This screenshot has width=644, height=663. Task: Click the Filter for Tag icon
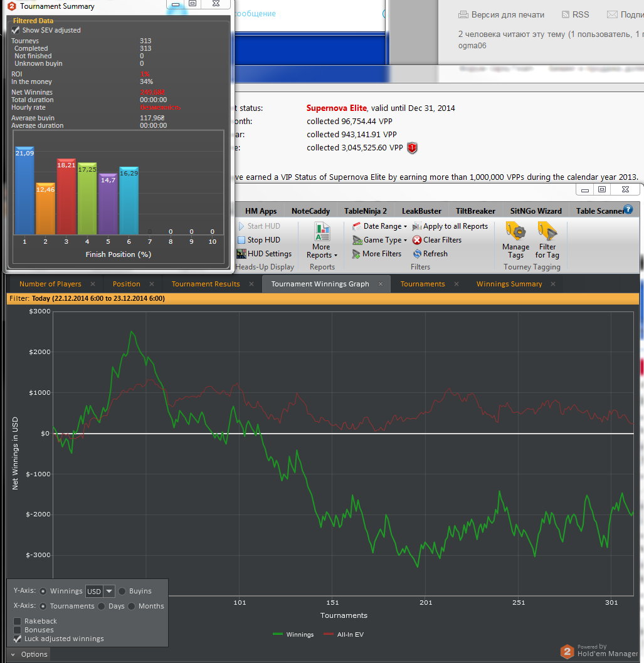pos(547,231)
